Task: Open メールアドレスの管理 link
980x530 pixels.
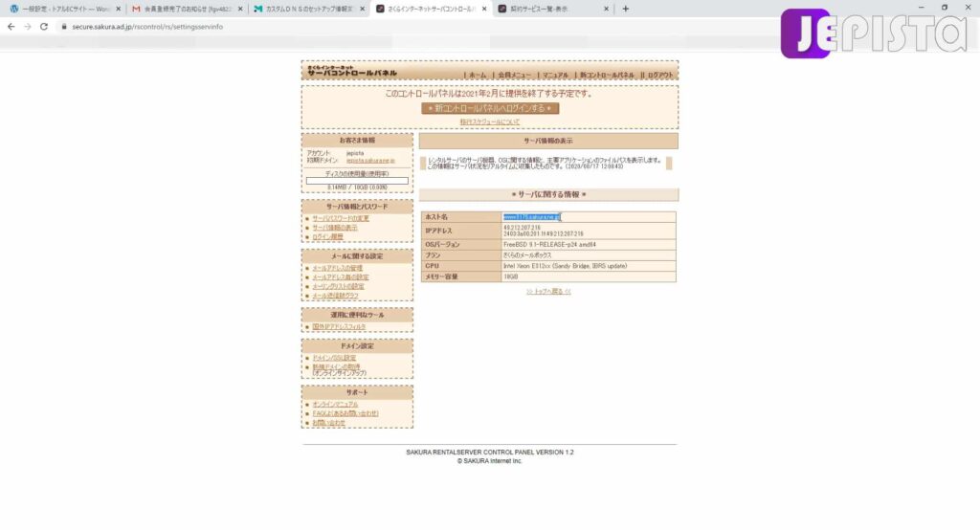Action: tap(337, 268)
